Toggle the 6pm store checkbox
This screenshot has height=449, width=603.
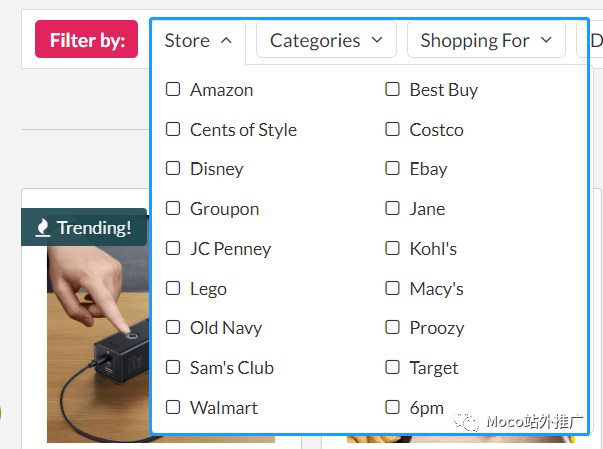392,407
